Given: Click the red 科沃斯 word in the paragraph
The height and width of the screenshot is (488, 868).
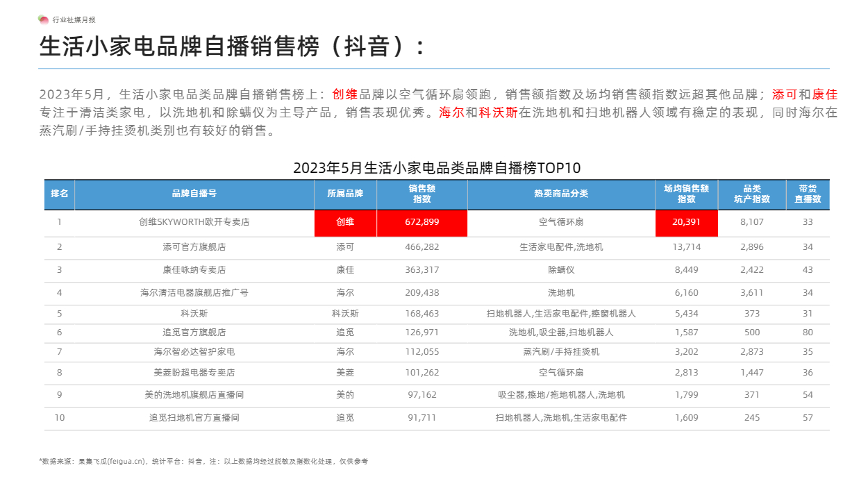Looking at the screenshot, I should tap(499, 113).
